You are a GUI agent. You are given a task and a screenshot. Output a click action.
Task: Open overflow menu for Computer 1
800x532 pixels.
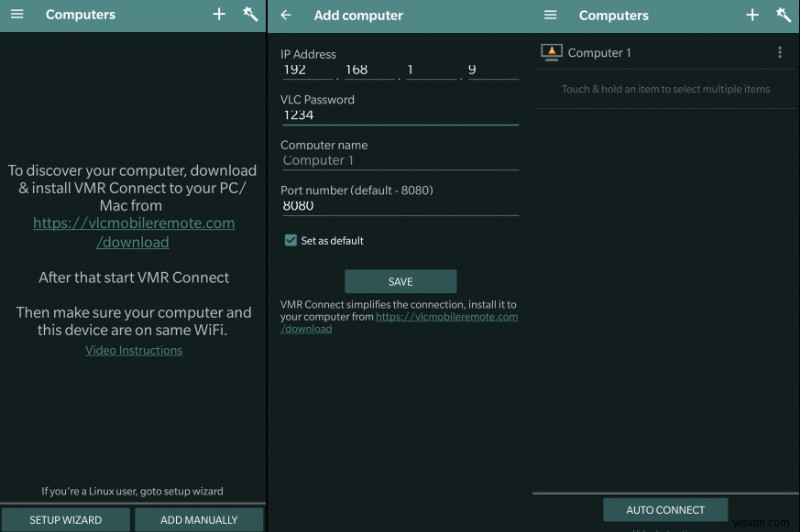pyautogui.click(x=779, y=53)
